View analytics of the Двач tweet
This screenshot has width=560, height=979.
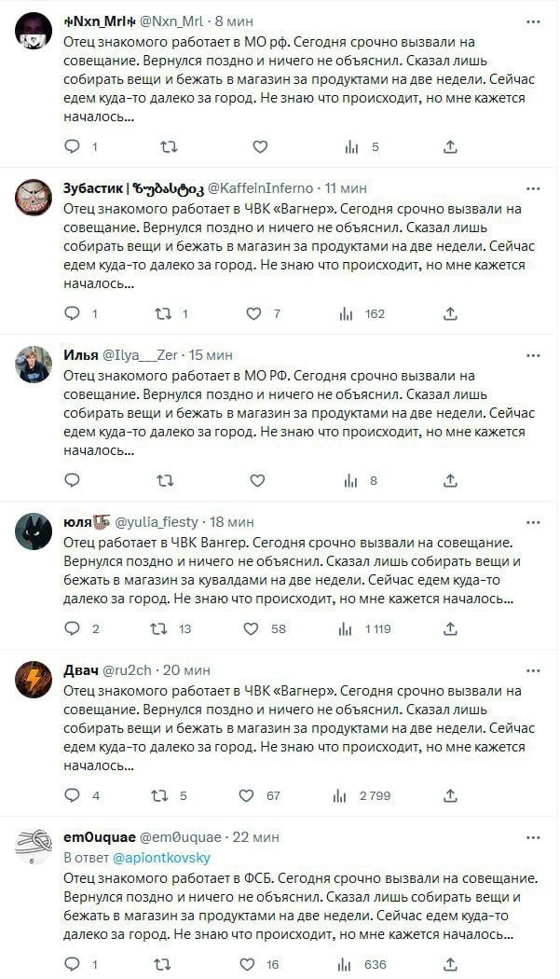tap(340, 795)
